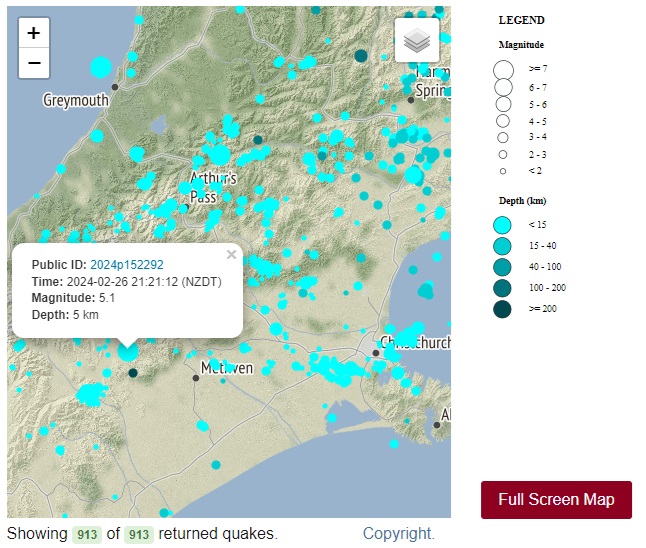The height and width of the screenshot is (548, 646).
Task: Click the Magnitude legend heading
Action: (x=521, y=44)
